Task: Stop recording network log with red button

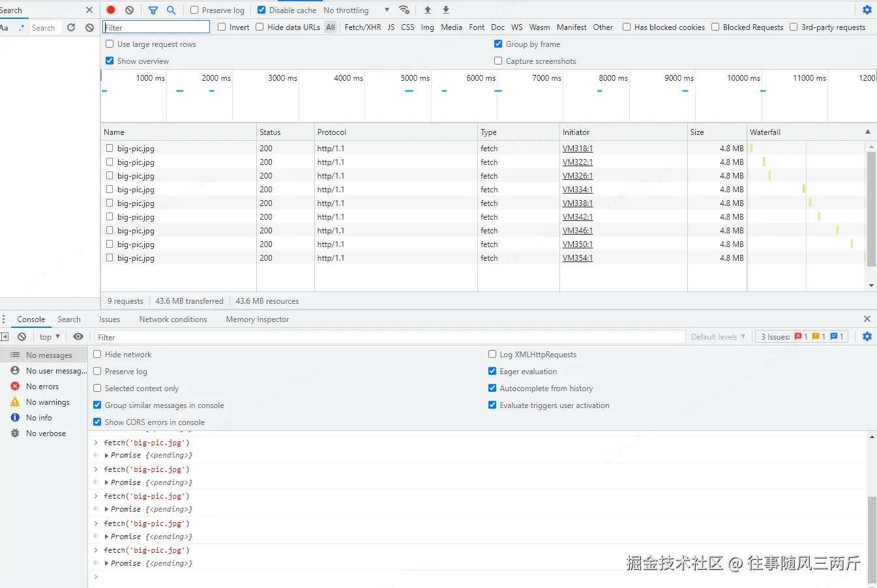Action: pyautogui.click(x=111, y=10)
